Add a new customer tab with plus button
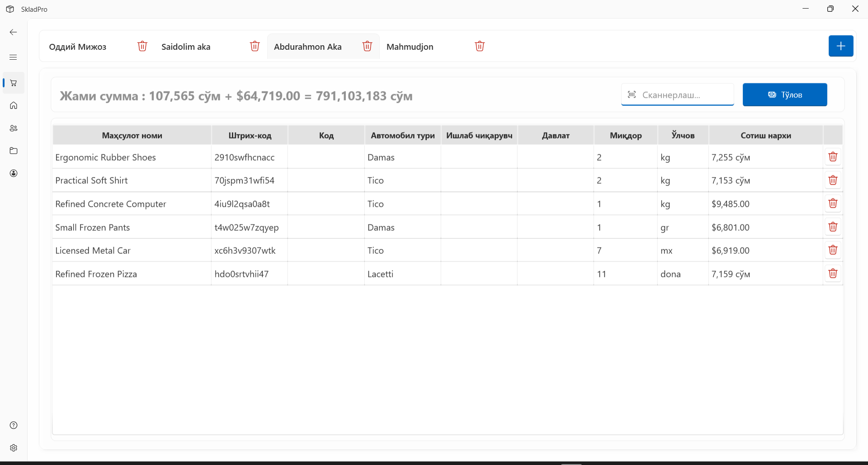868x465 pixels. (x=840, y=46)
